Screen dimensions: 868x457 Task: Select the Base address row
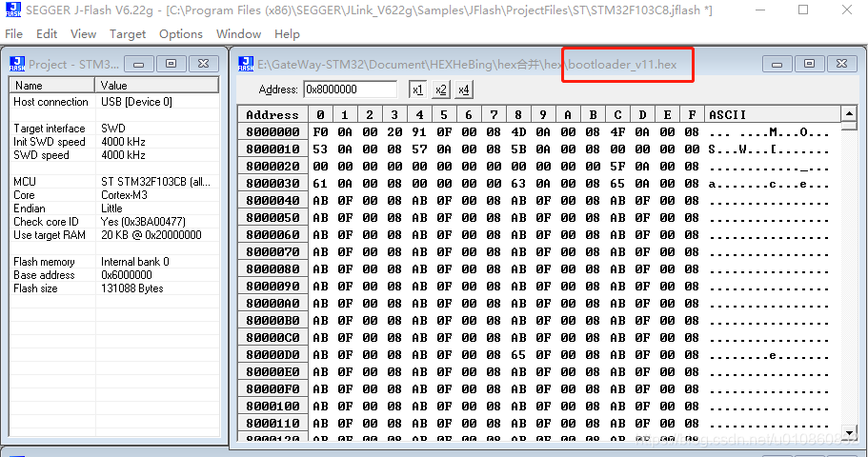114,275
